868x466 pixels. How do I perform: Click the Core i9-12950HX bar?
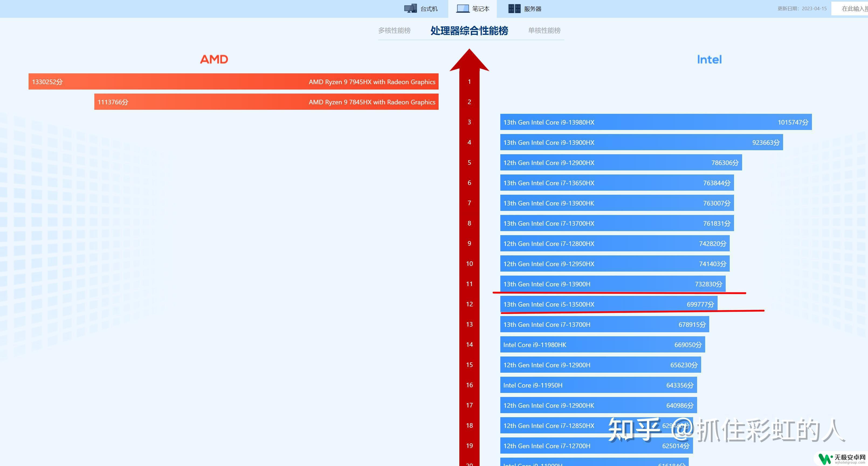pyautogui.click(x=615, y=264)
